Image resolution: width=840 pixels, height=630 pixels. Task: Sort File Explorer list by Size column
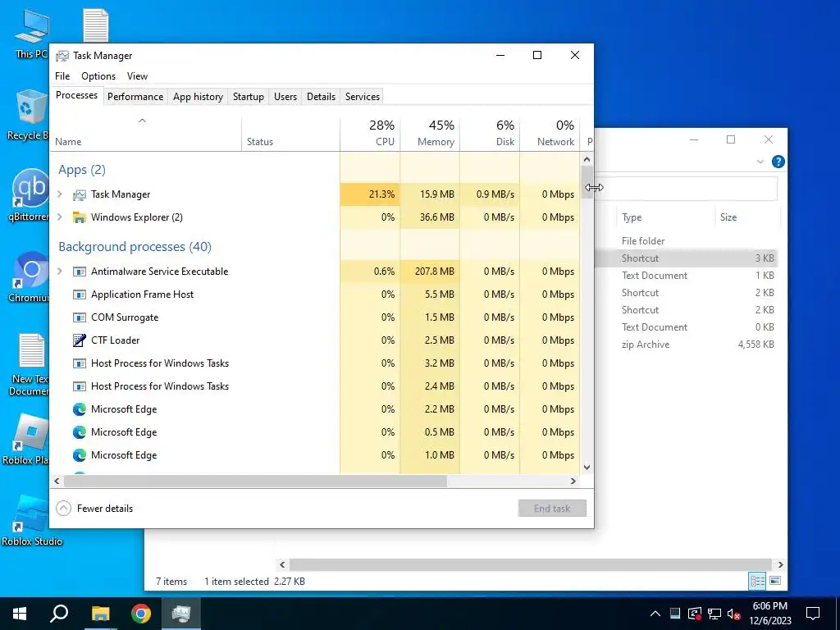point(746,217)
